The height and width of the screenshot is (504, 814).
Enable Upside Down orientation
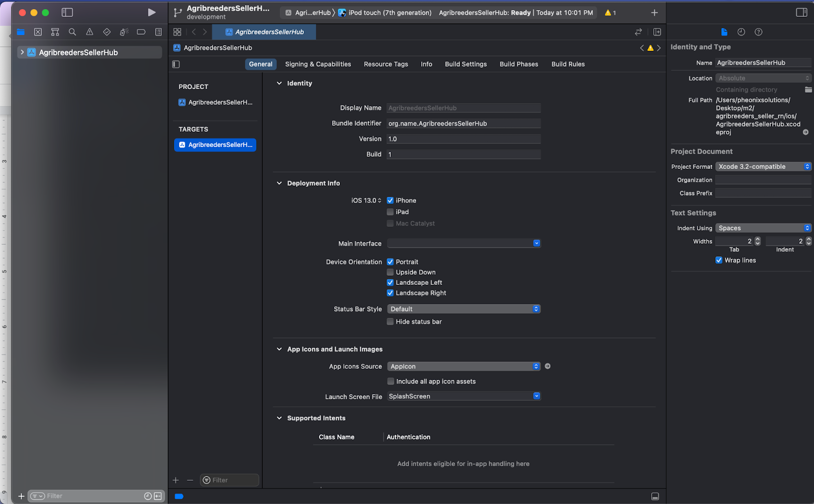tap(390, 272)
